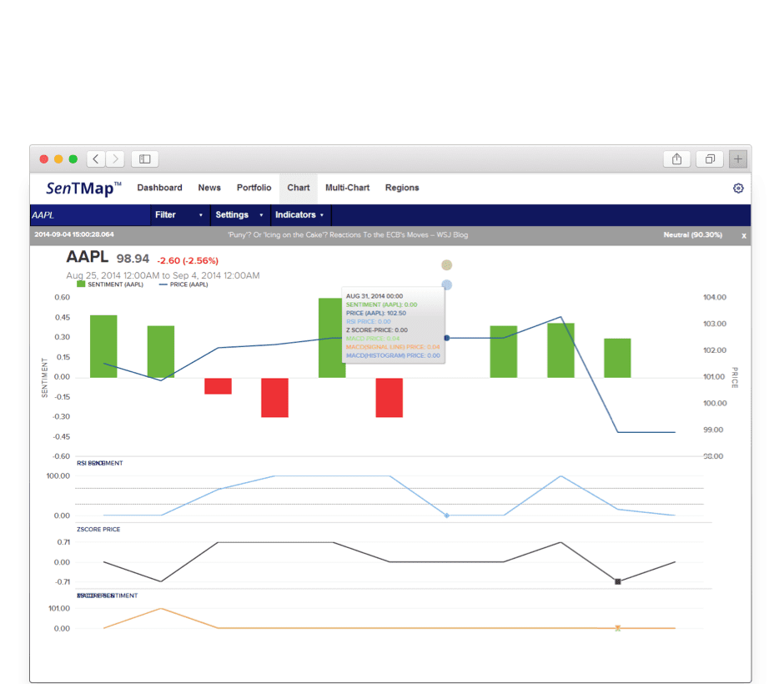Click the tan news marker dot above chart
The image size is (784, 684).
click(x=446, y=265)
